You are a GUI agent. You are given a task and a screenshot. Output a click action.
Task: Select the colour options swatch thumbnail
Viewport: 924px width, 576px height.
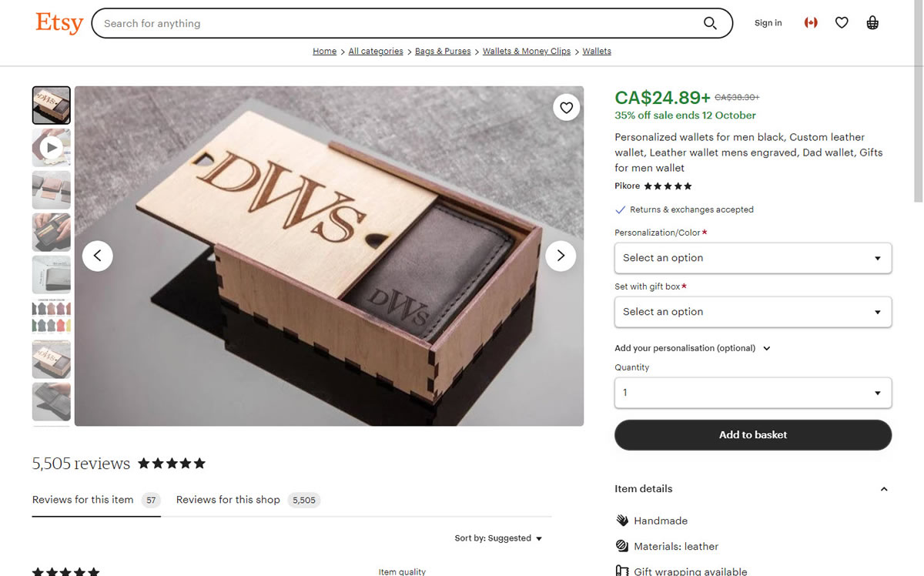pyautogui.click(x=52, y=317)
